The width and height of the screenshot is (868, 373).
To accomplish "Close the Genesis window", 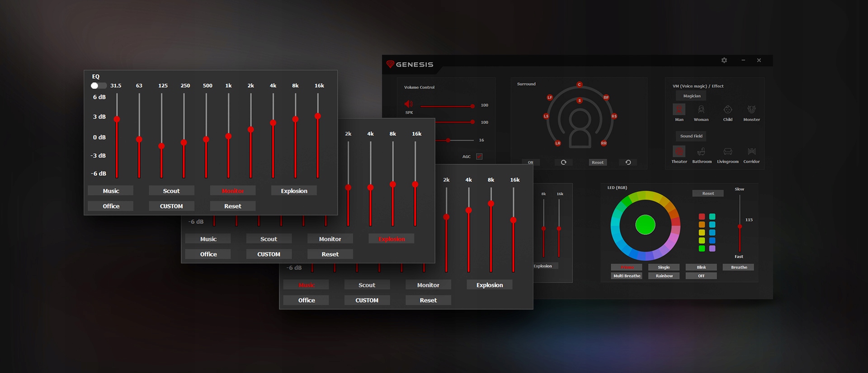I will (759, 60).
